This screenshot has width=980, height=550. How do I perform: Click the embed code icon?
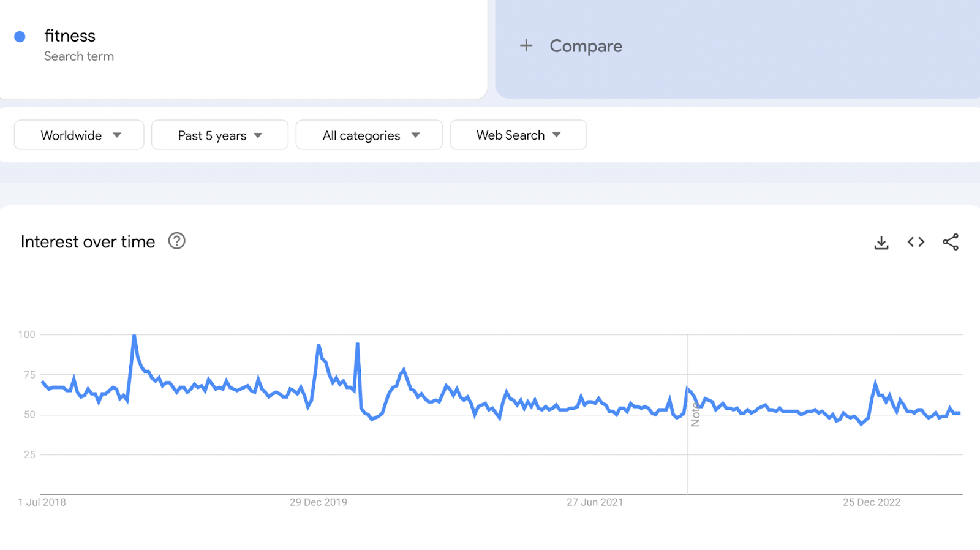coord(916,242)
